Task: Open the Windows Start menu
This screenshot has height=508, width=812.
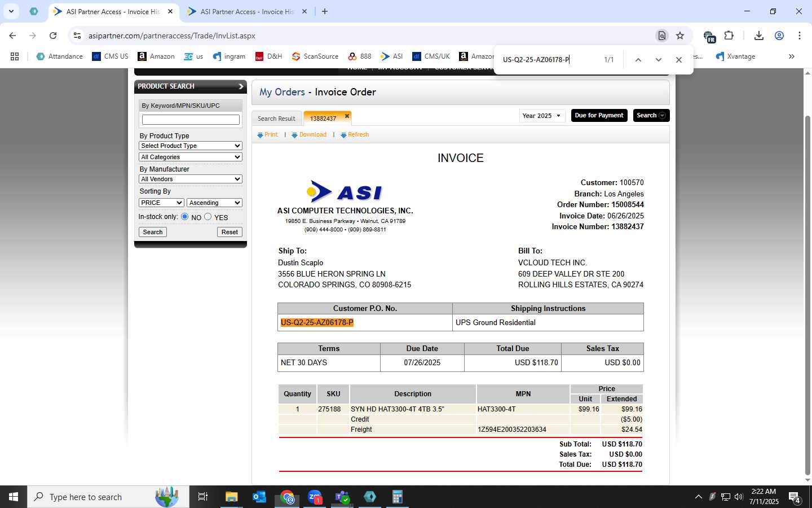Action: 14,497
